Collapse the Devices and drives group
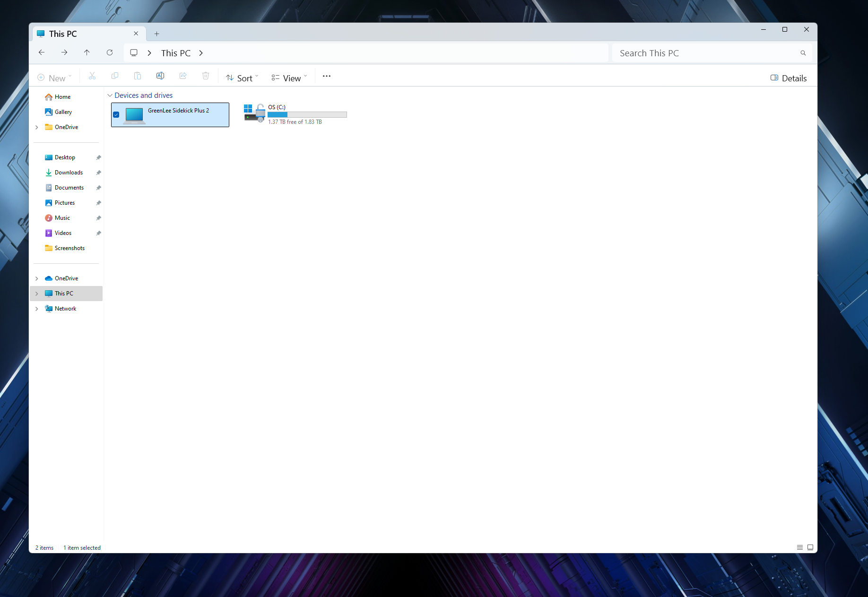 tap(110, 95)
